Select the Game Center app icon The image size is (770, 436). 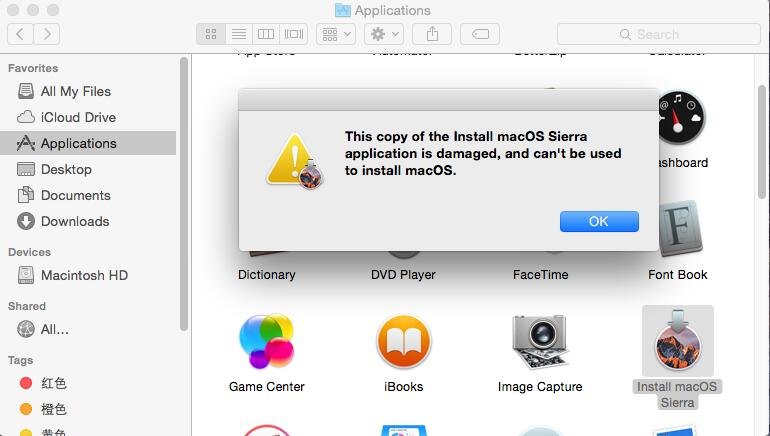(267, 341)
